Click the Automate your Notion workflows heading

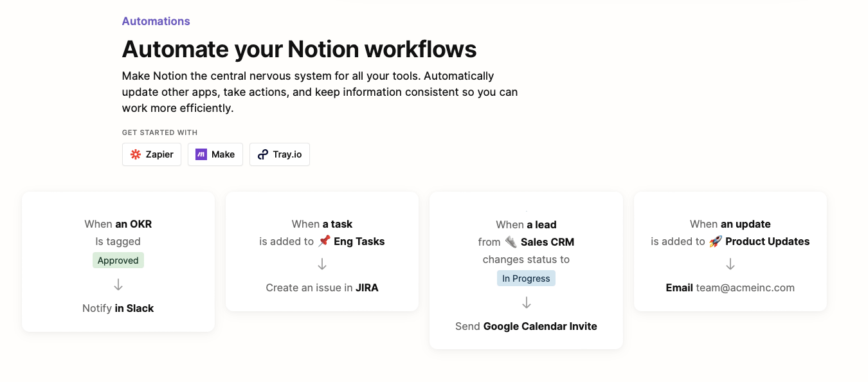tap(299, 49)
